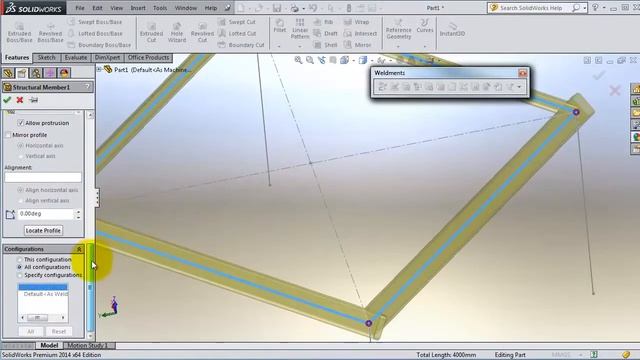This screenshot has height=360, width=640.
Task: Toggle Allow protrusion checkbox
Action: coord(21,123)
